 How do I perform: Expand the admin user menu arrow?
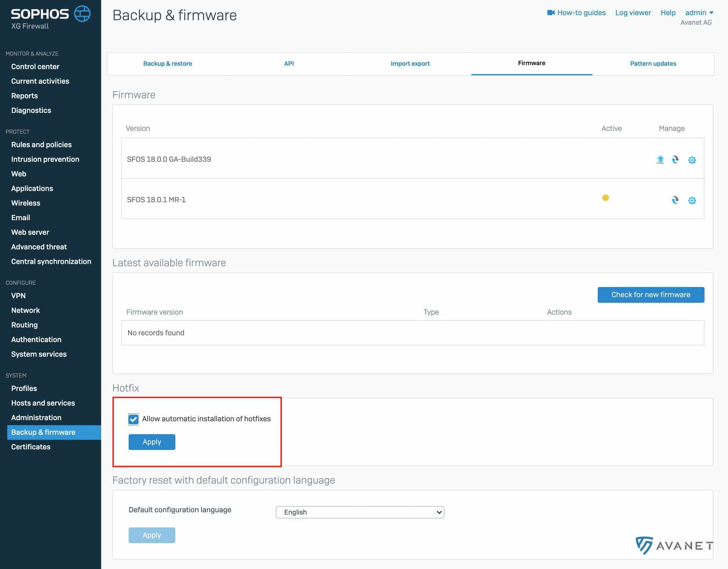711,13
